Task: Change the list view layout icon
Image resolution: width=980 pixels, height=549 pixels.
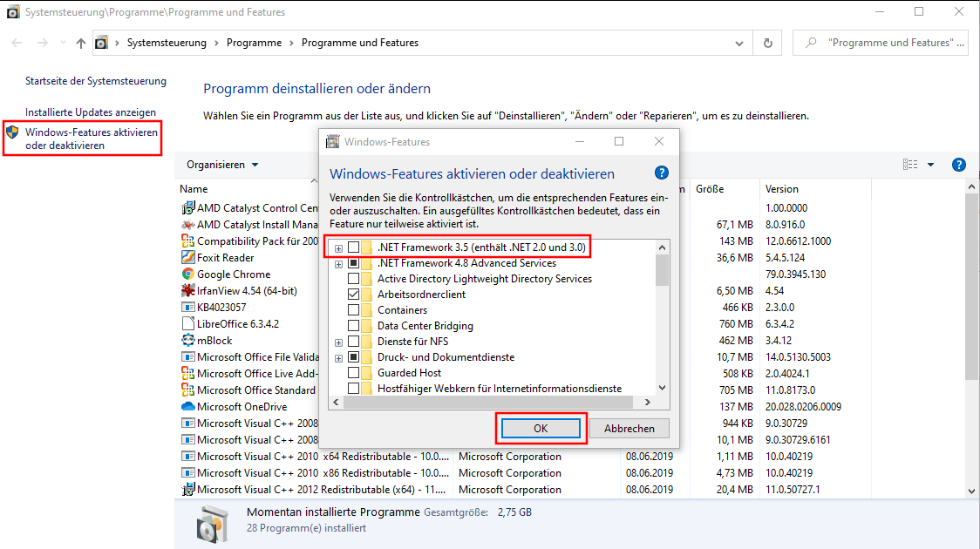Action: 910,164
